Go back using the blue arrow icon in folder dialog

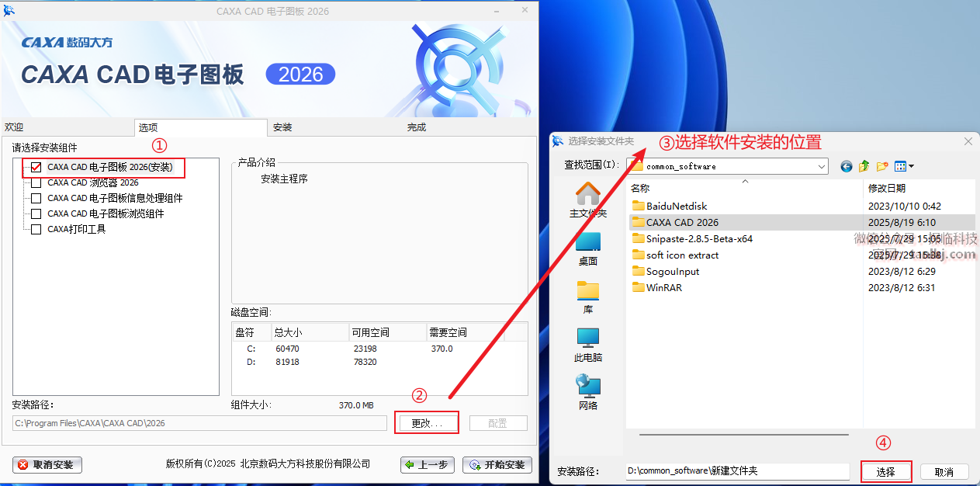[x=847, y=166]
